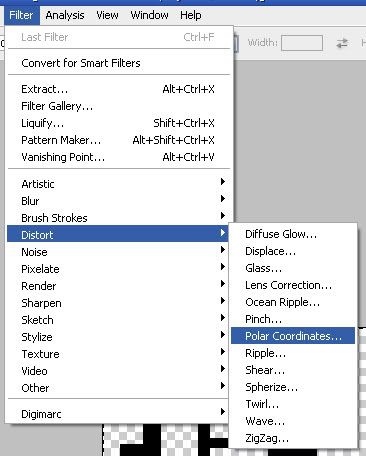The width and height of the screenshot is (366, 456).
Task: Expand the Blur submenu
Action: click(119, 201)
